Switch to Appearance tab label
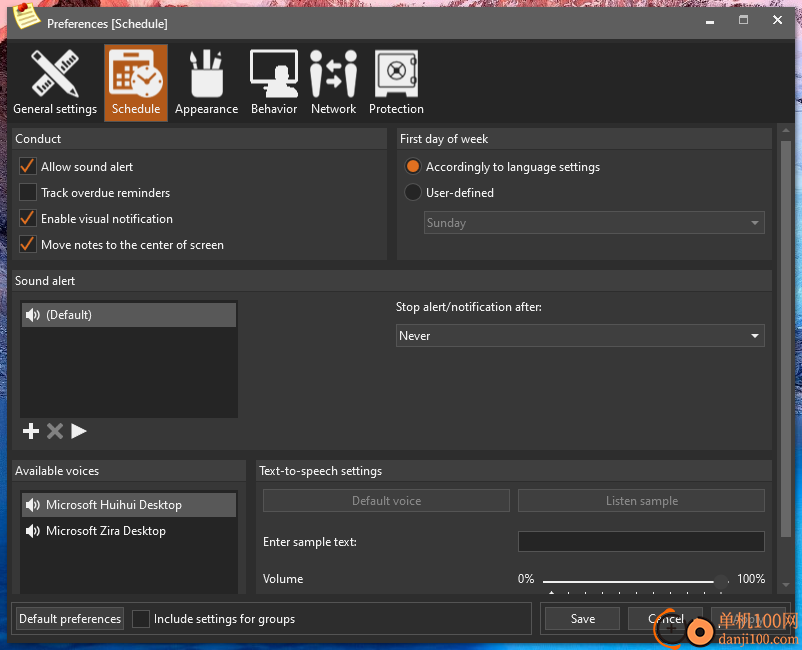 tap(206, 109)
